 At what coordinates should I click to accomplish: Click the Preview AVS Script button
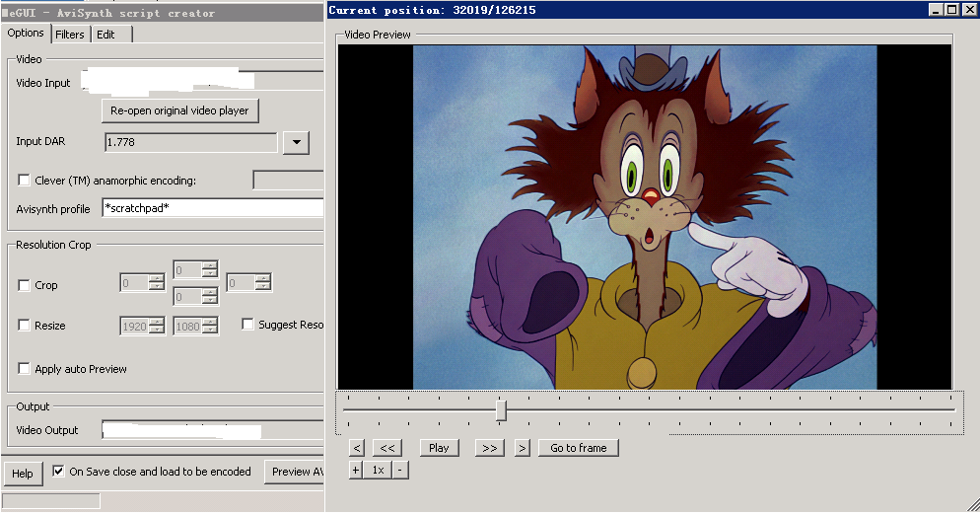(x=295, y=473)
